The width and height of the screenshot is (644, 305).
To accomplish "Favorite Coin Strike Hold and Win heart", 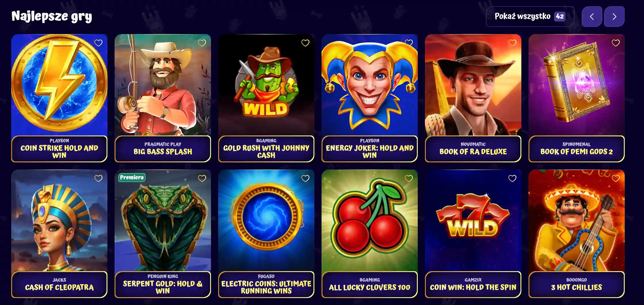I will point(98,43).
